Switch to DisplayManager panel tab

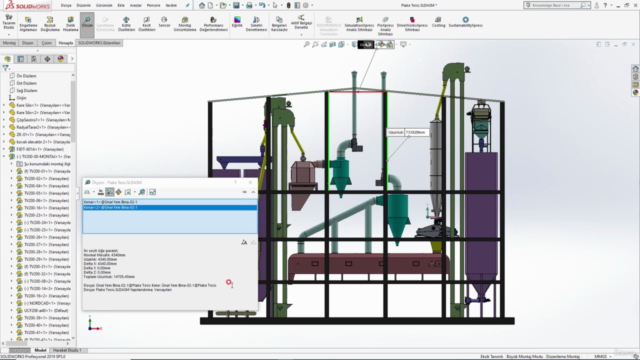point(61,59)
